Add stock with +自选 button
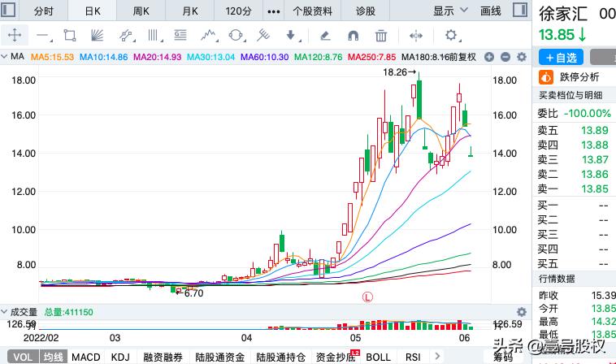616x364 pixels. [x=561, y=58]
